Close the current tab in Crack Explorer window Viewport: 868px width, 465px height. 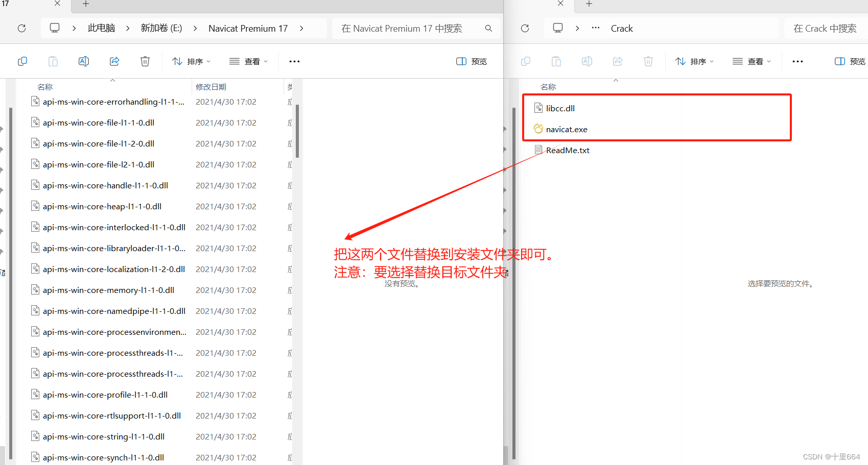tap(560, 3)
